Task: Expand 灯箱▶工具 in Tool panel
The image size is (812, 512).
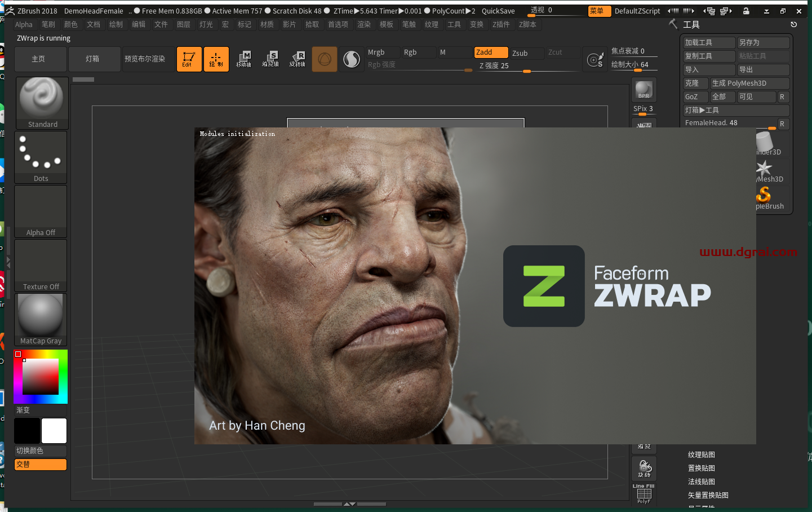Action: click(736, 110)
